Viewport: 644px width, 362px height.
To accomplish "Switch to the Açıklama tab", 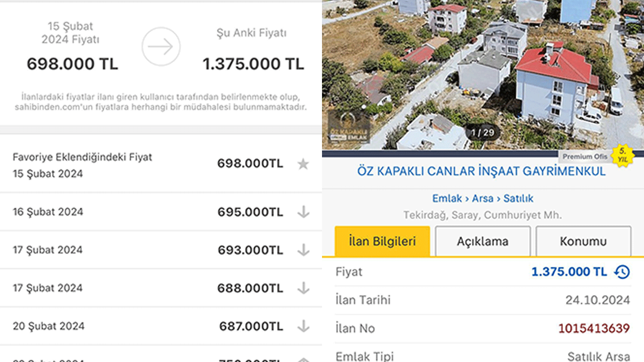I will point(482,241).
